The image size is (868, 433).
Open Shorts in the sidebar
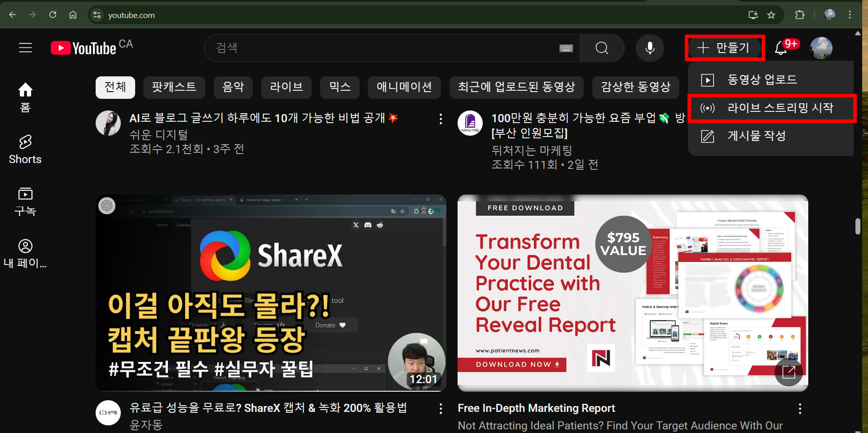tap(25, 150)
